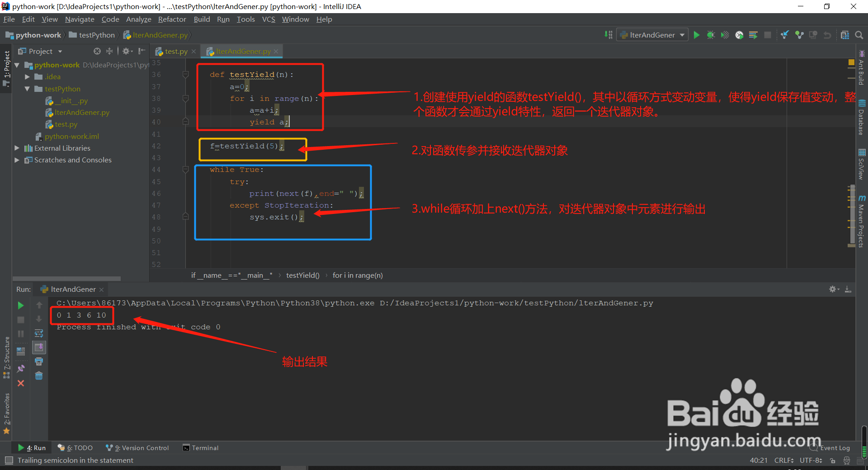The height and width of the screenshot is (470, 868).
Task: Click cursor position 40:21 in status bar
Action: click(x=759, y=460)
